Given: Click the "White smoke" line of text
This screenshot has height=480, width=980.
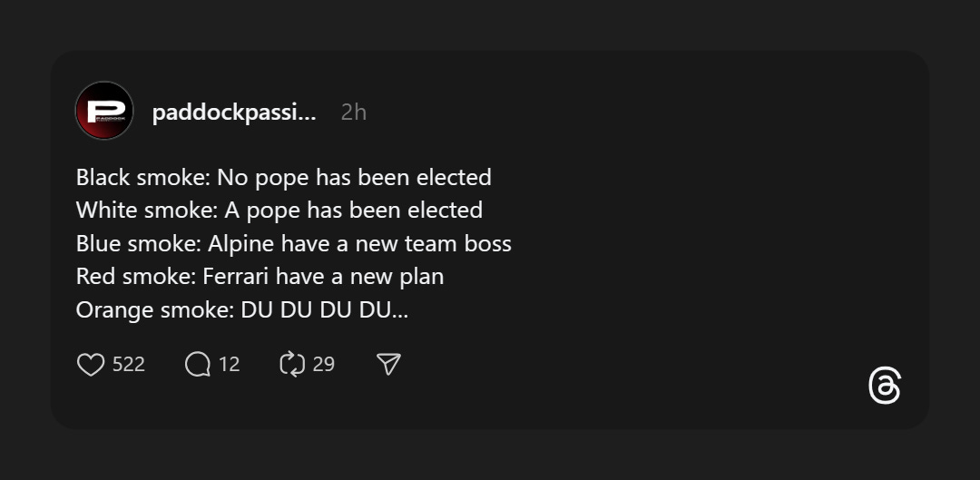Looking at the screenshot, I should pos(279,210).
